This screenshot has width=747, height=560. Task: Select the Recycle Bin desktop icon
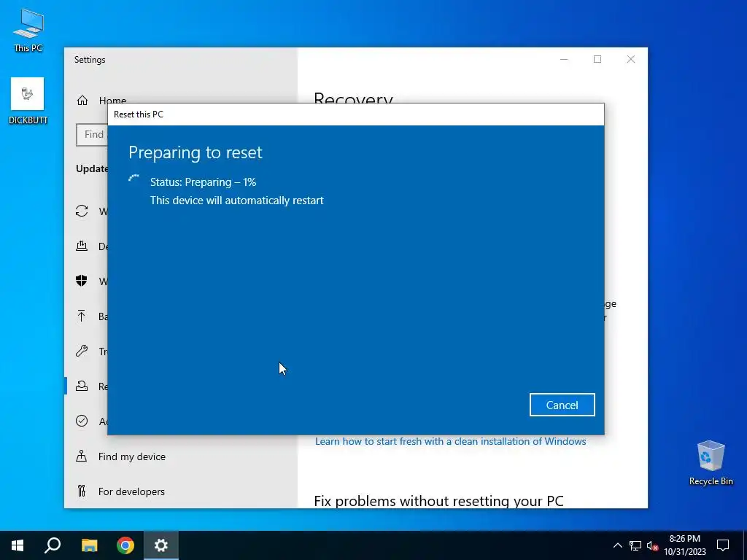tap(711, 463)
